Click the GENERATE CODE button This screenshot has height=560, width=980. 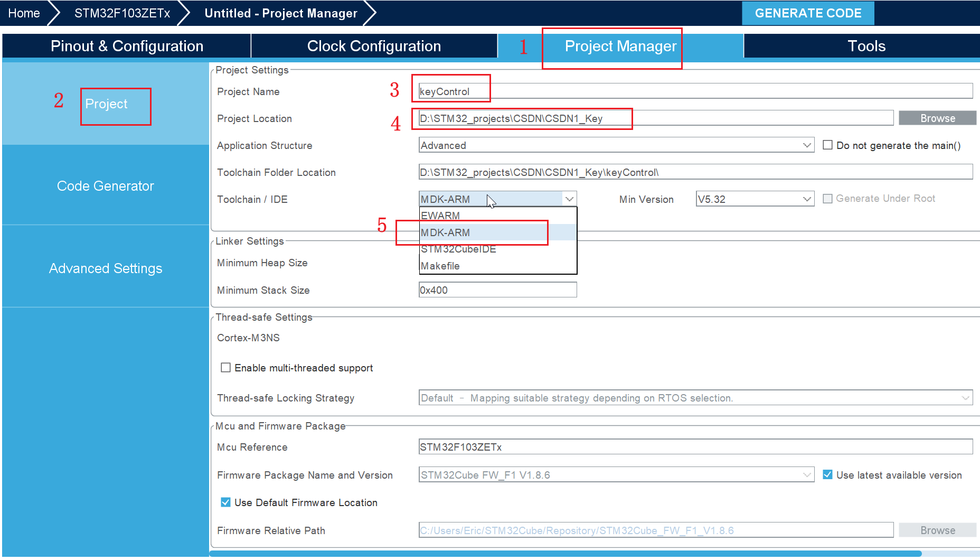(x=808, y=13)
